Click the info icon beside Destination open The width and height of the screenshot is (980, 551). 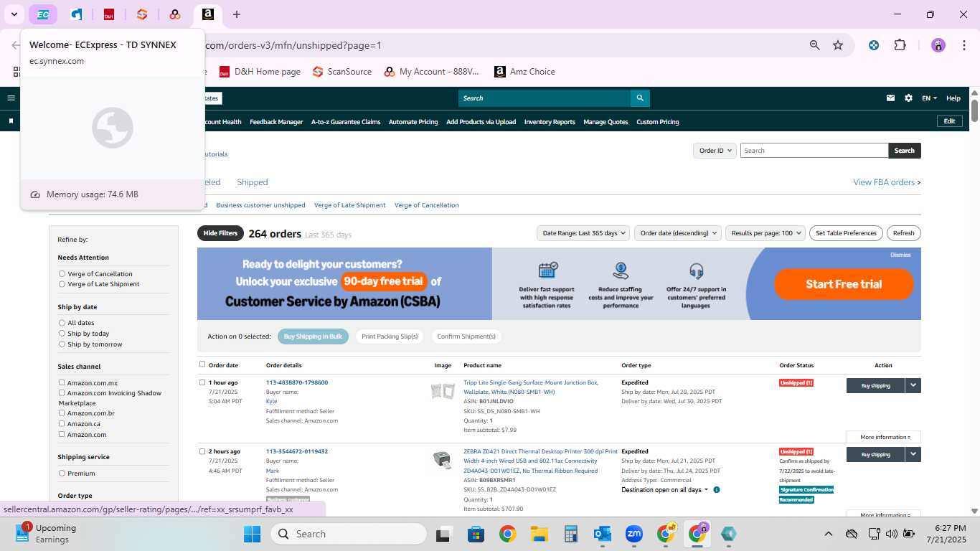click(x=717, y=490)
